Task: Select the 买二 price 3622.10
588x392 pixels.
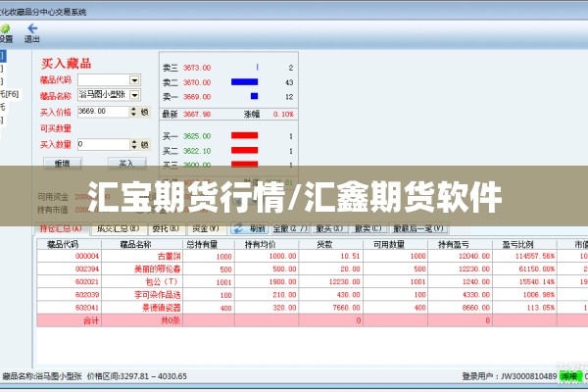Action: [x=197, y=151]
